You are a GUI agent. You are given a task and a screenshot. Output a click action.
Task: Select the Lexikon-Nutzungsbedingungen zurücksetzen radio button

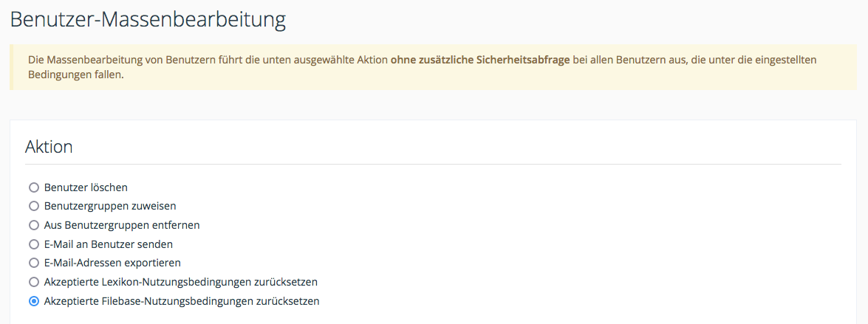point(33,282)
